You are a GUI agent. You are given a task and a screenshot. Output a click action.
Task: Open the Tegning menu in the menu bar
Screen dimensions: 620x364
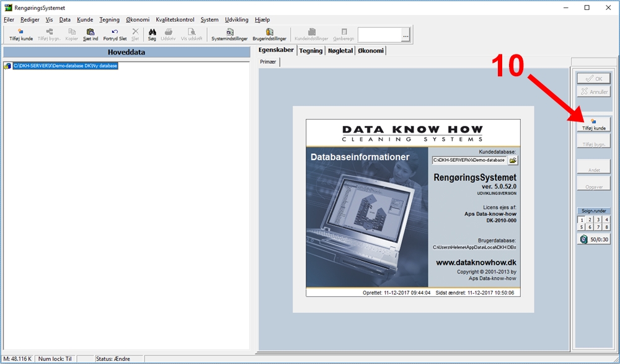(x=110, y=19)
